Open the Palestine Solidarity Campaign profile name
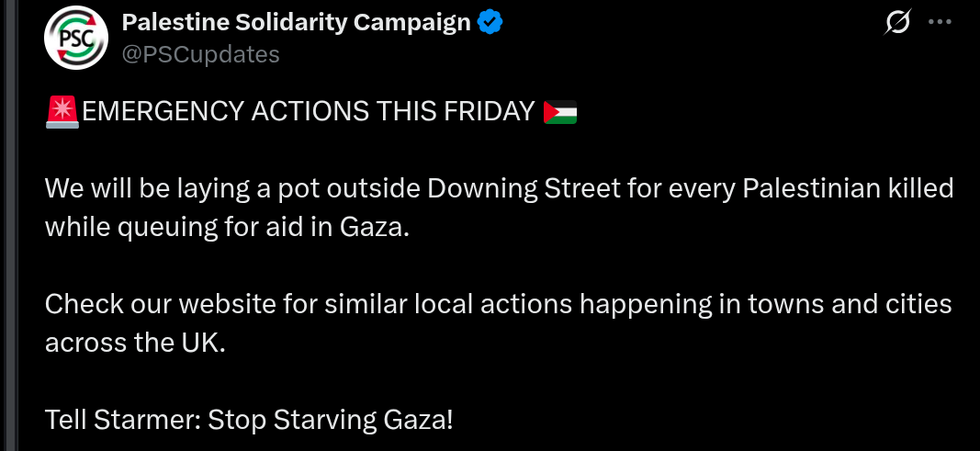This screenshot has height=451, width=980. point(296,23)
